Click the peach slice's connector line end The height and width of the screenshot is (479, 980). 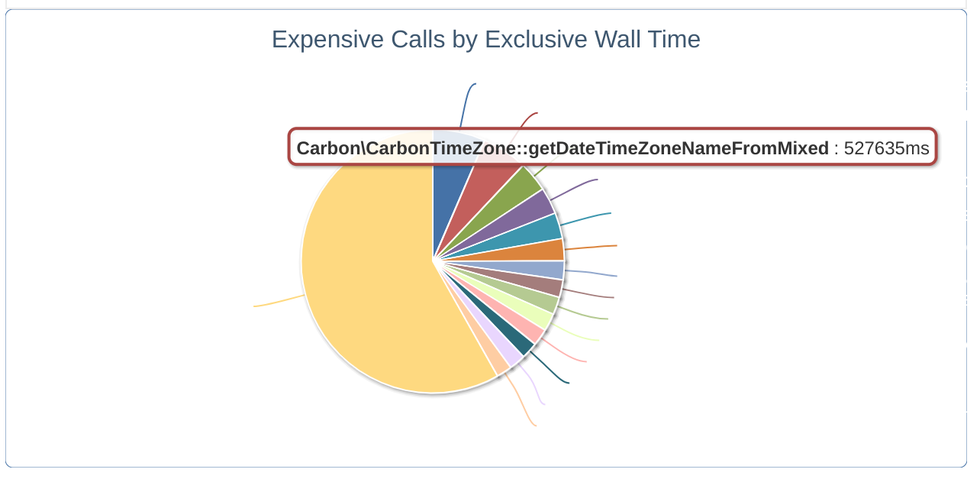(x=535, y=426)
